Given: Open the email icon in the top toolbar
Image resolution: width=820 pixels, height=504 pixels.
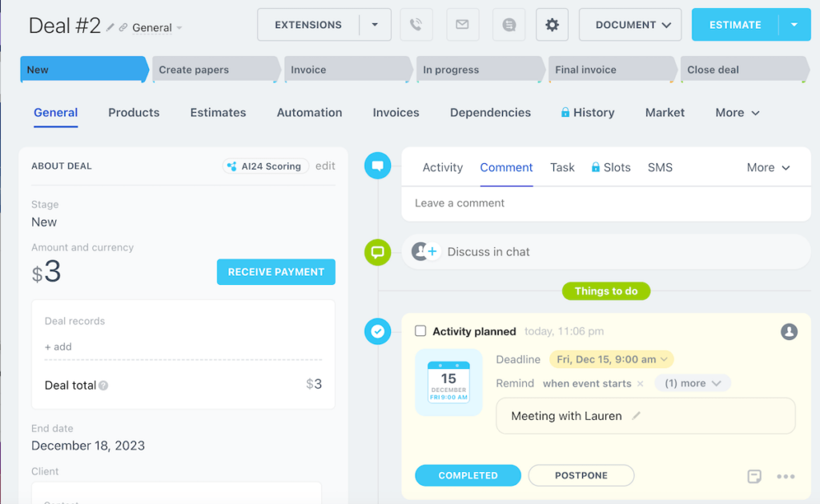Looking at the screenshot, I should (x=462, y=24).
